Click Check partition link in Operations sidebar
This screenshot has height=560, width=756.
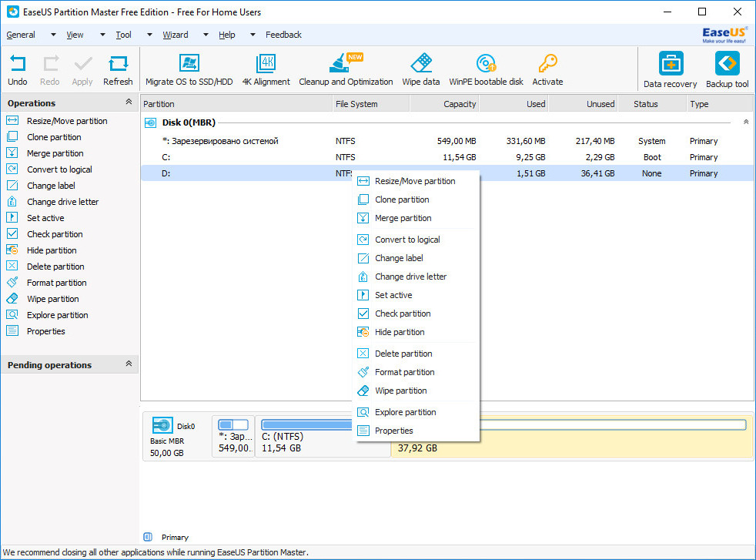click(55, 234)
